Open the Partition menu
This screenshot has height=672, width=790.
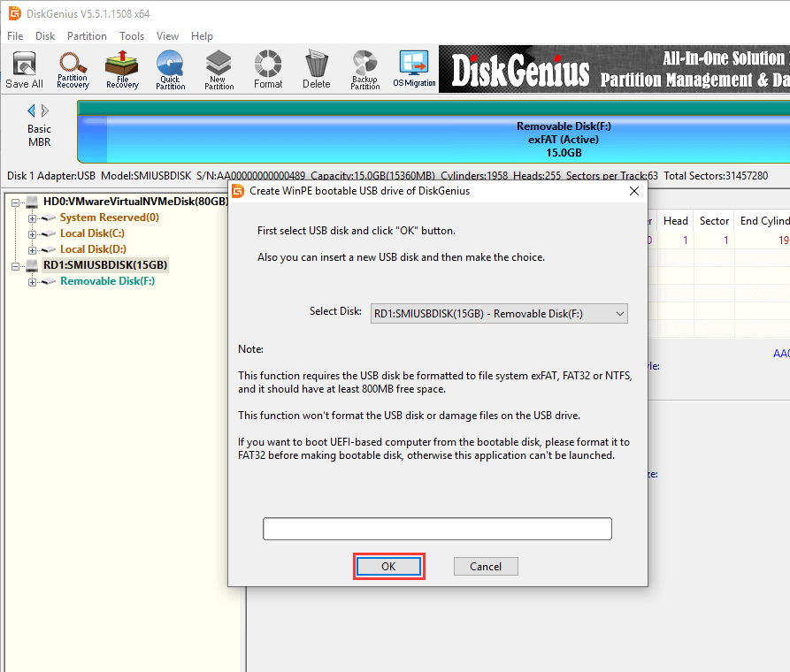pos(87,36)
